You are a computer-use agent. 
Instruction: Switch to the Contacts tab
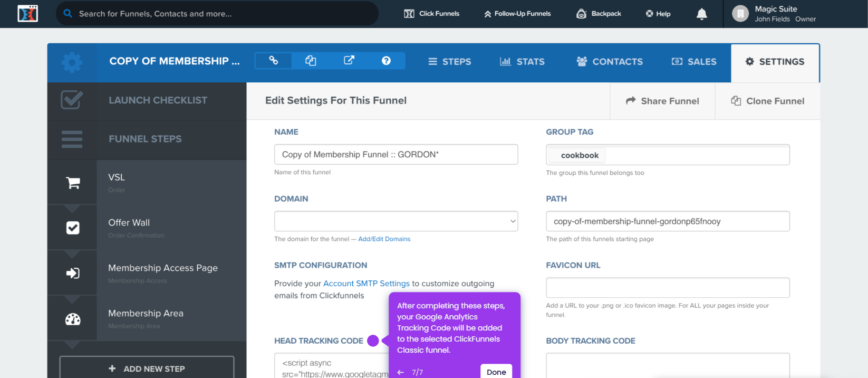coord(610,62)
